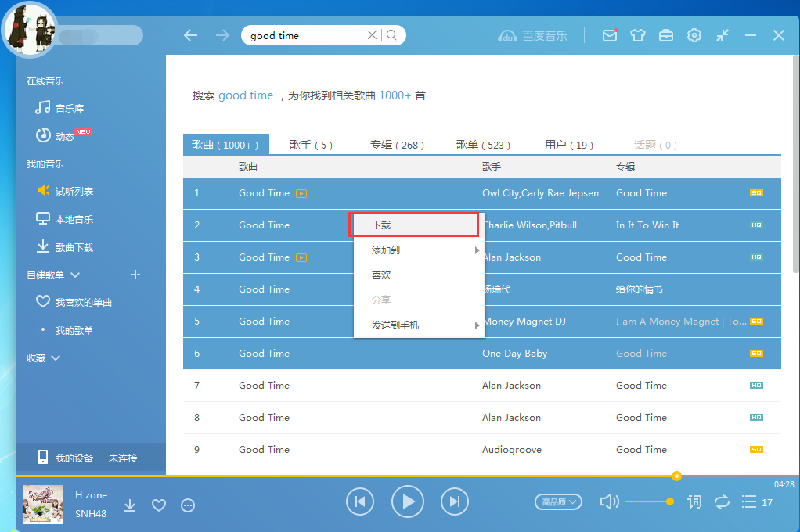Image resolution: width=800 pixels, height=532 pixels.
Task: Open the 高品质 quality dropdown
Action: click(x=558, y=501)
